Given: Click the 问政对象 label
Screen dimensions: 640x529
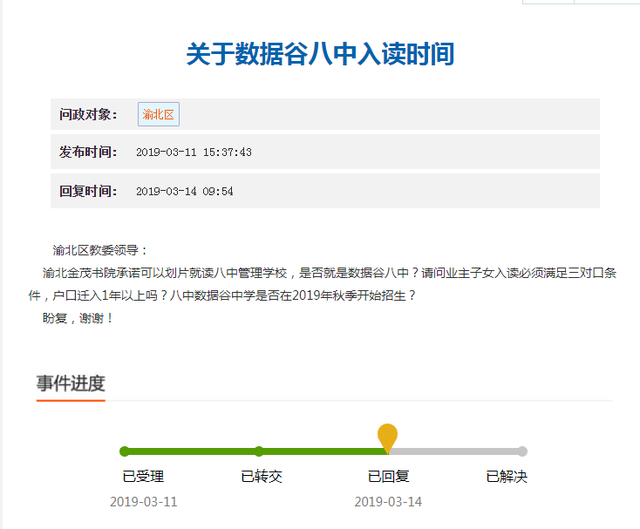Looking at the screenshot, I should click(x=88, y=114).
